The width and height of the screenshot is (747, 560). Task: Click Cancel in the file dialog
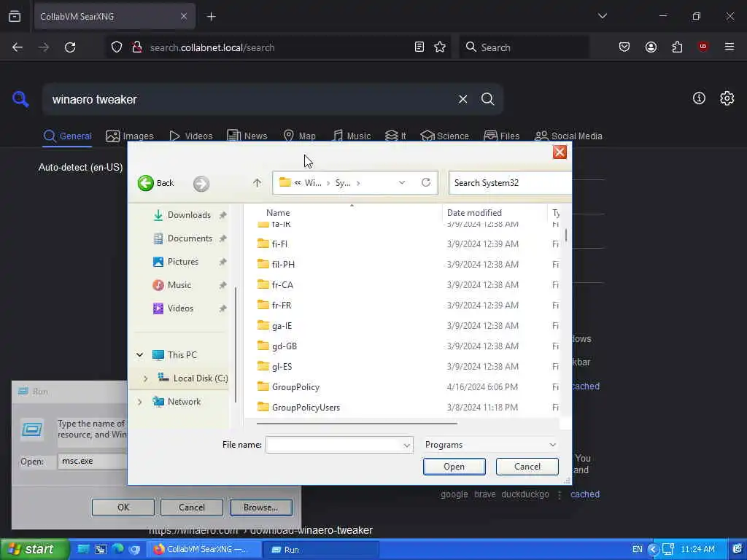coord(527,467)
